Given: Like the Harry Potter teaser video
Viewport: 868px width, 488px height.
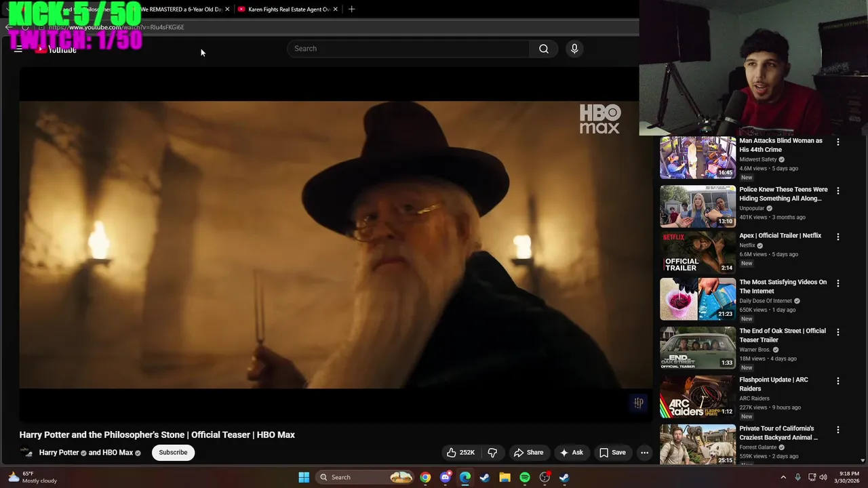Looking at the screenshot, I should pos(460,453).
